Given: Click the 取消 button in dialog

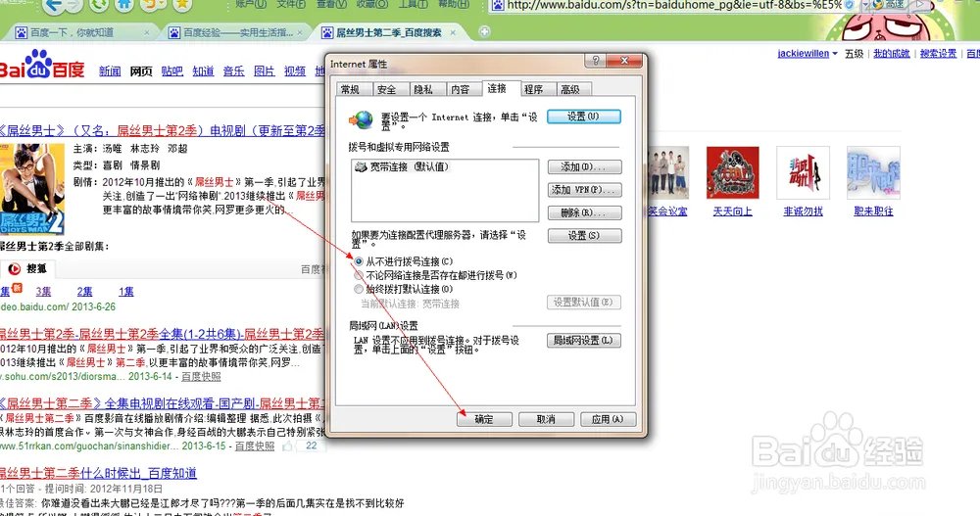Looking at the screenshot, I should (x=546, y=419).
